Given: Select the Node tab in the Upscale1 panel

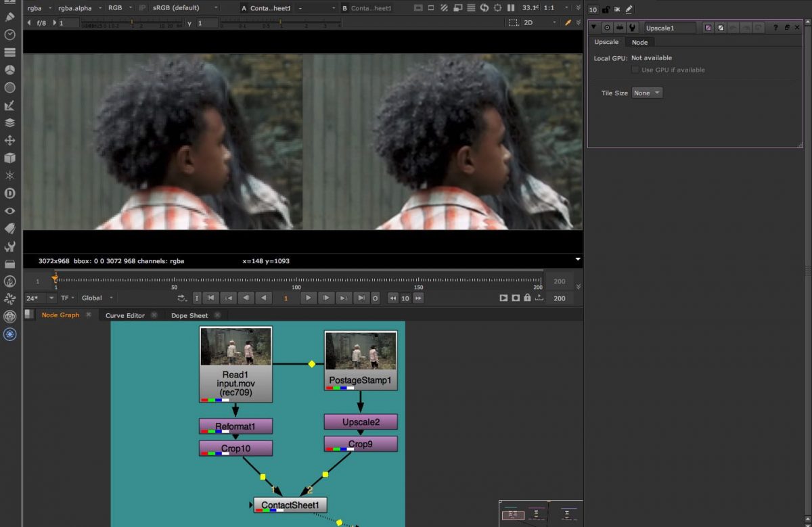Looking at the screenshot, I should pyautogui.click(x=639, y=42).
